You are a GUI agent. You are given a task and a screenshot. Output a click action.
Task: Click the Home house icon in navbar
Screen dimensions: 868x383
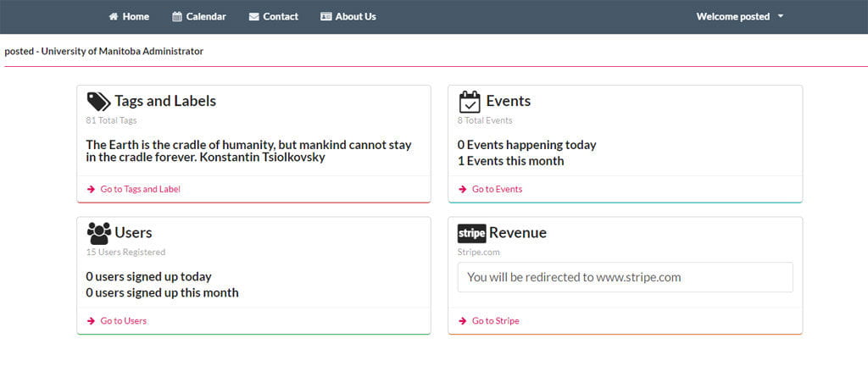tap(114, 17)
